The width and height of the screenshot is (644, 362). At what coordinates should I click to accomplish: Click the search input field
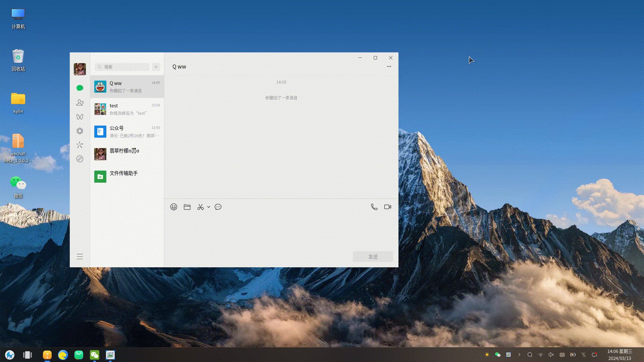(x=122, y=67)
